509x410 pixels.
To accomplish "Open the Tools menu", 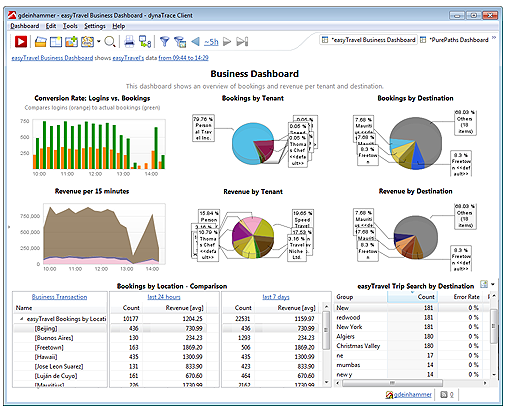I will pos(70,26).
